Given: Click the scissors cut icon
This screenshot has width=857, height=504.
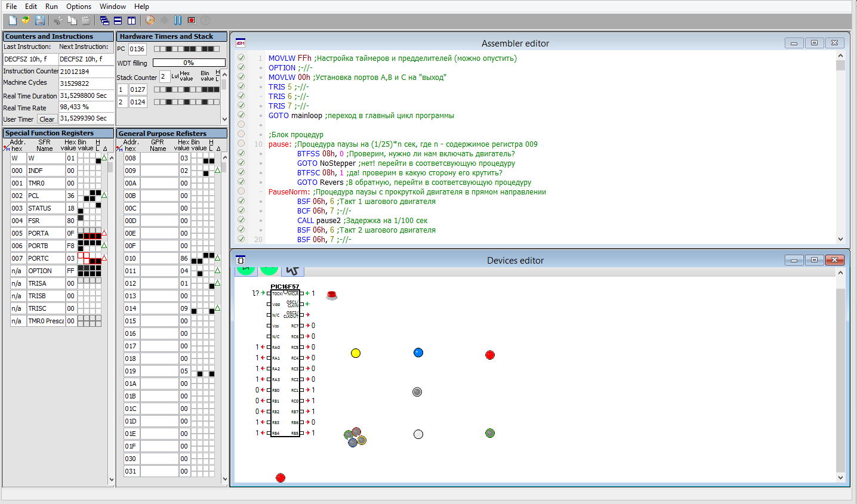Looking at the screenshot, I should [58, 20].
